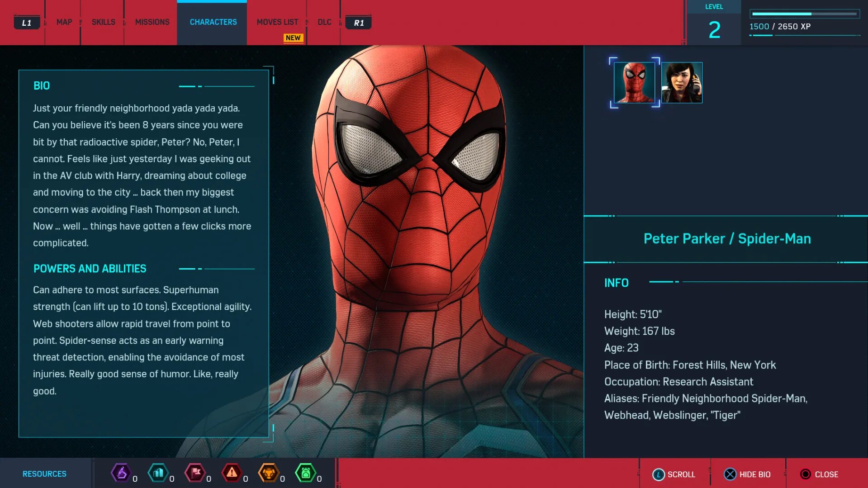Click the LEVEL label
Screen dimensions: 868x488
(x=714, y=7)
